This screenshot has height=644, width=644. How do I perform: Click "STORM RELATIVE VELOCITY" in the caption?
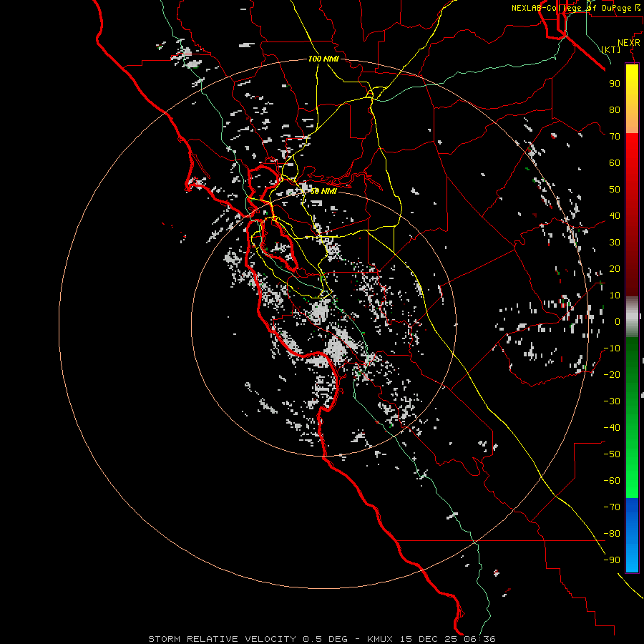[x=222, y=639]
